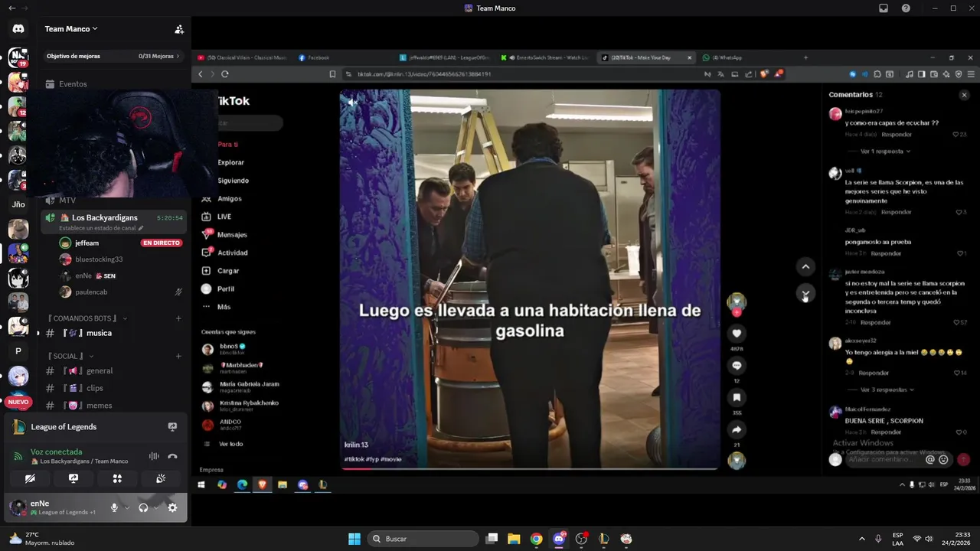980x551 pixels.
Task: Toggle noise suppression waveform icon
Action: [x=154, y=456]
